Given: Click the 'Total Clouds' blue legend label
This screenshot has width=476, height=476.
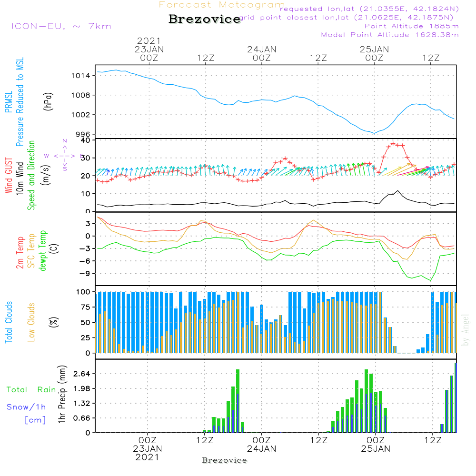Looking at the screenshot, I should (x=9, y=322).
